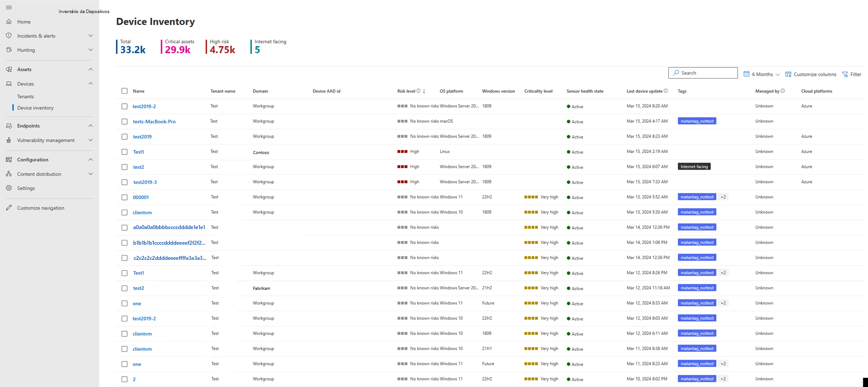Open the test2019-3 device link
The image size is (868, 387).
(x=145, y=182)
